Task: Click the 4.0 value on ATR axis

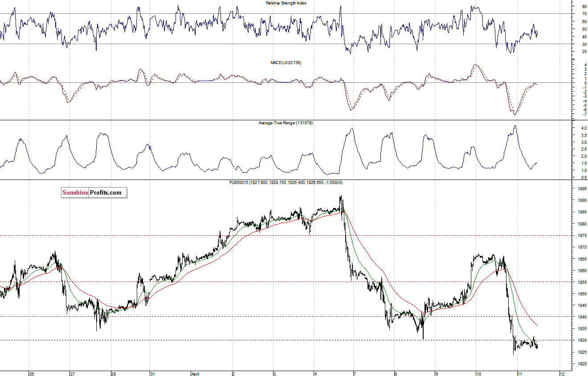Action: click(x=583, y=128)
